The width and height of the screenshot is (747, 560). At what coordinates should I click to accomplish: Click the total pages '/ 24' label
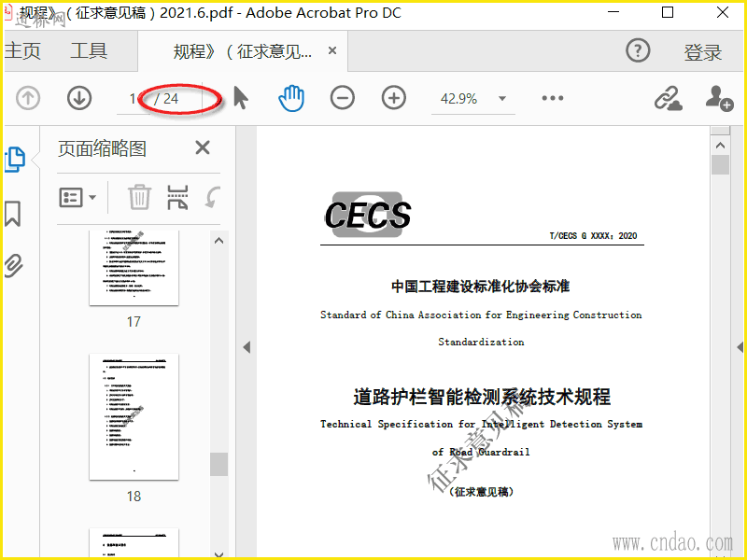click(x=166, y=99)
